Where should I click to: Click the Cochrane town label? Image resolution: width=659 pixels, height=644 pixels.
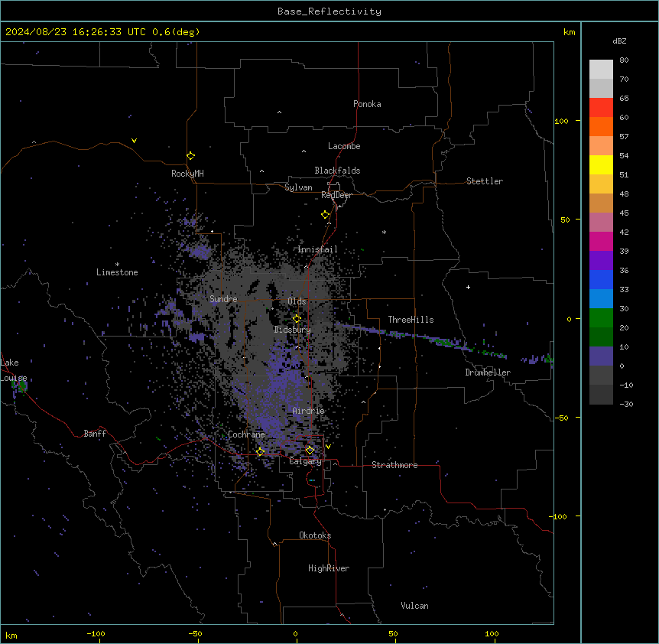[246, 434]
